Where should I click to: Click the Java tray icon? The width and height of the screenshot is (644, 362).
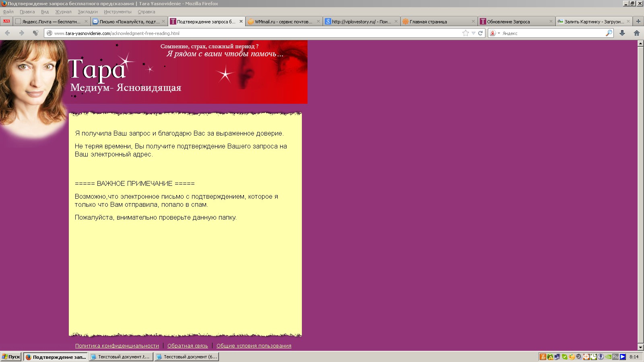click(x=543, y=357)
